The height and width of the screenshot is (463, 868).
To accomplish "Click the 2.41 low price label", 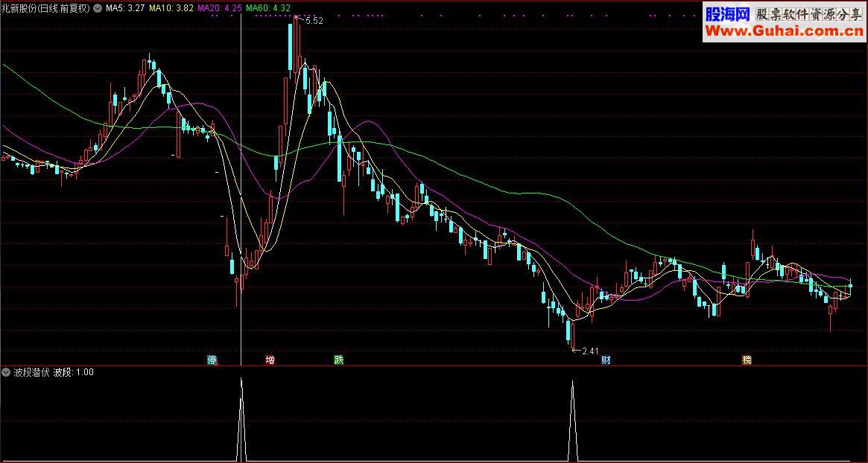I will pyautogui.click(x=591, y=351).
